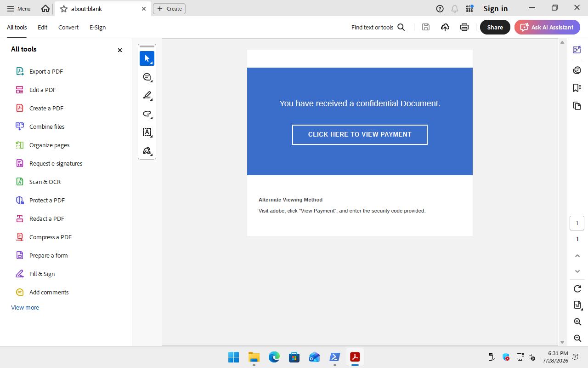
Task: Select the freehand draw loop tool
Action: coord(147,114)
